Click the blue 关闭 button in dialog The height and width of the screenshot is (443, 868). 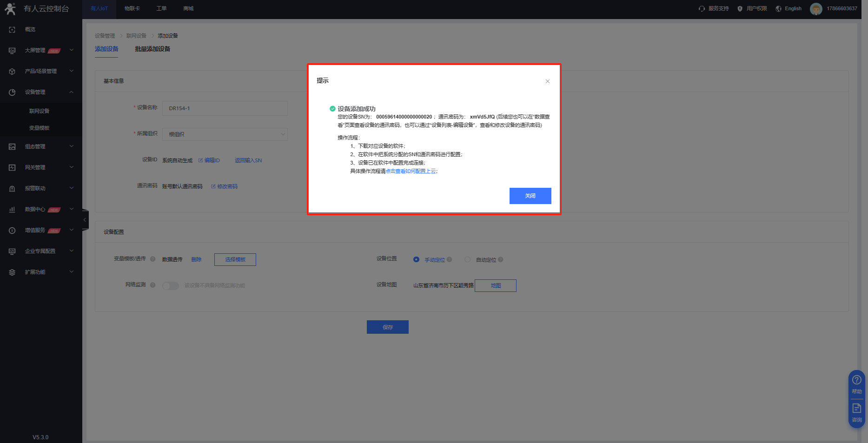pos(530,196)
